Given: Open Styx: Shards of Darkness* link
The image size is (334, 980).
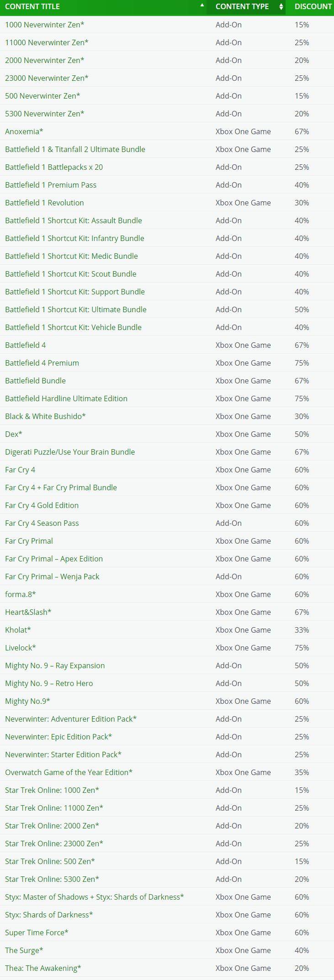Looking at the screenshot, I should [49, 915].
